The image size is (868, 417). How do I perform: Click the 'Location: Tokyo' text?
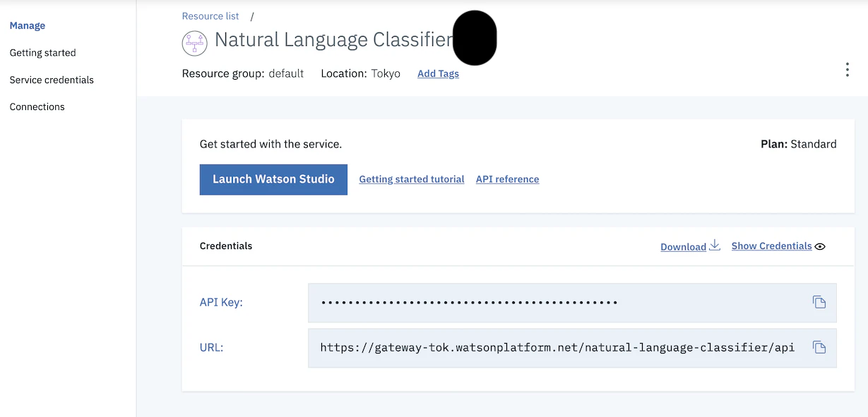(360, 73)
